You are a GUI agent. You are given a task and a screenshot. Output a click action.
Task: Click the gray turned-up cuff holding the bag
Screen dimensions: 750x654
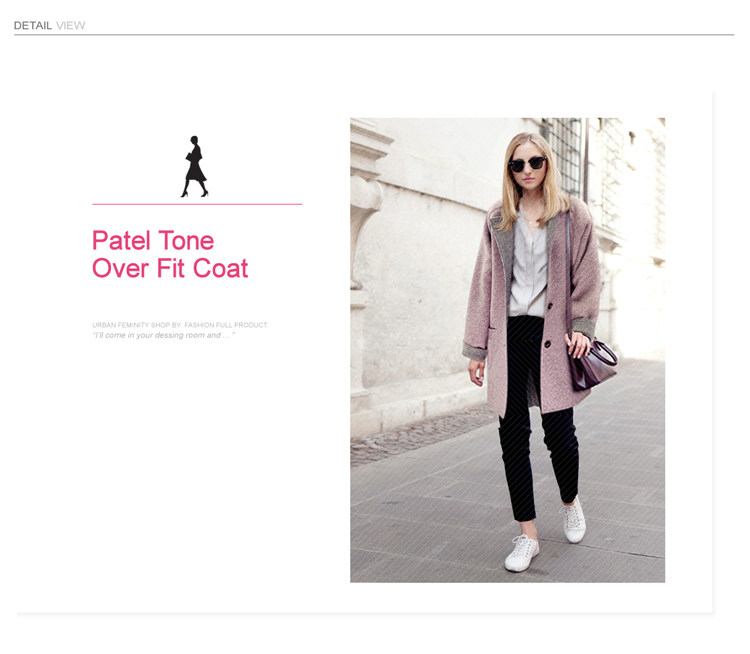tap(583, 328)
